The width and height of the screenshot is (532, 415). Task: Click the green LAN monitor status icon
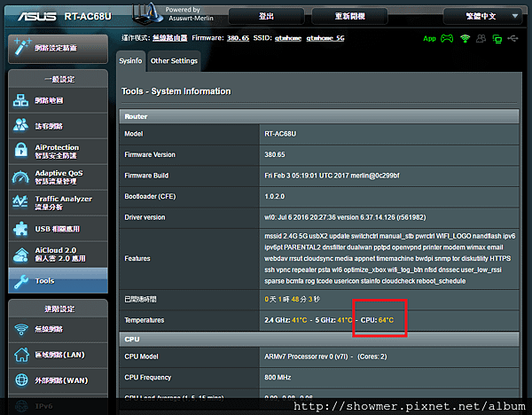coord(497,39)
